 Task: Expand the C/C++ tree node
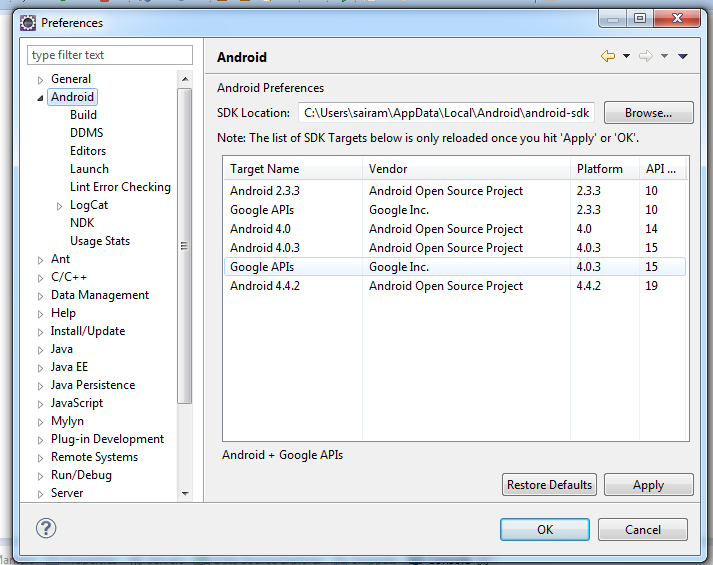[40, 278]
